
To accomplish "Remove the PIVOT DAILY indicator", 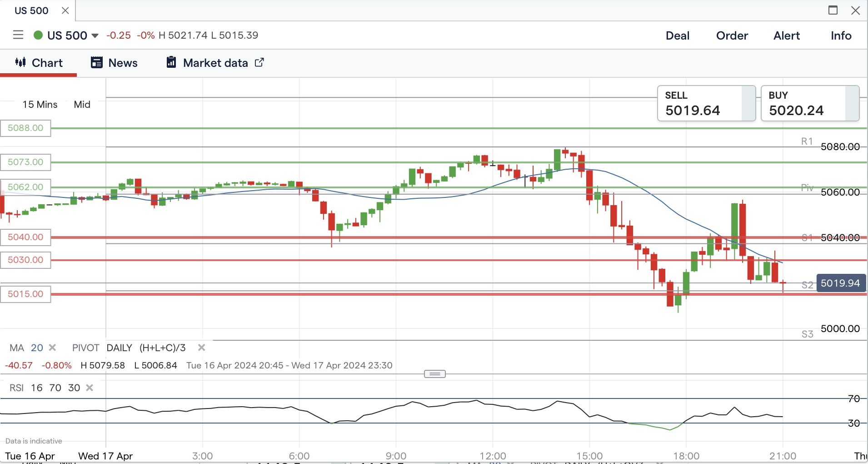I will [x=202, y=348].
